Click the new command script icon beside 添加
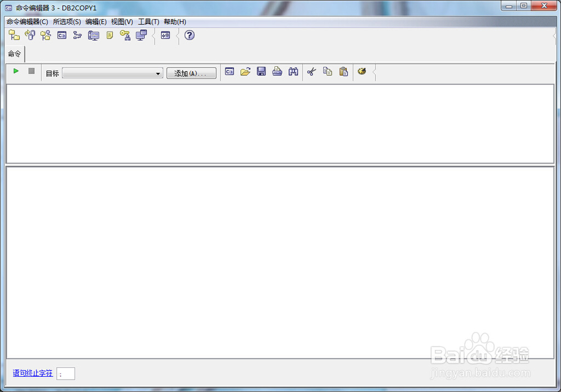561x392 pixels. point(229,72)
